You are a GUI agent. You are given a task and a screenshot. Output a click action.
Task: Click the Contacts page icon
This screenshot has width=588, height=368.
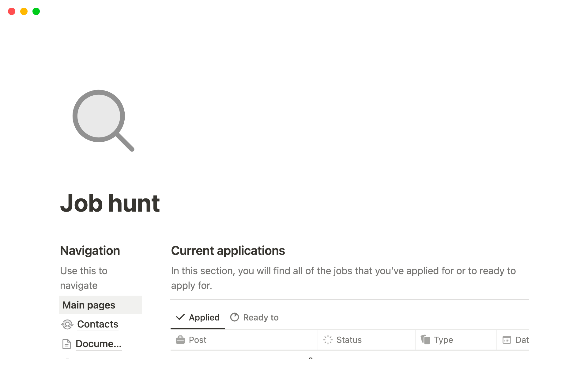point(67,324)
